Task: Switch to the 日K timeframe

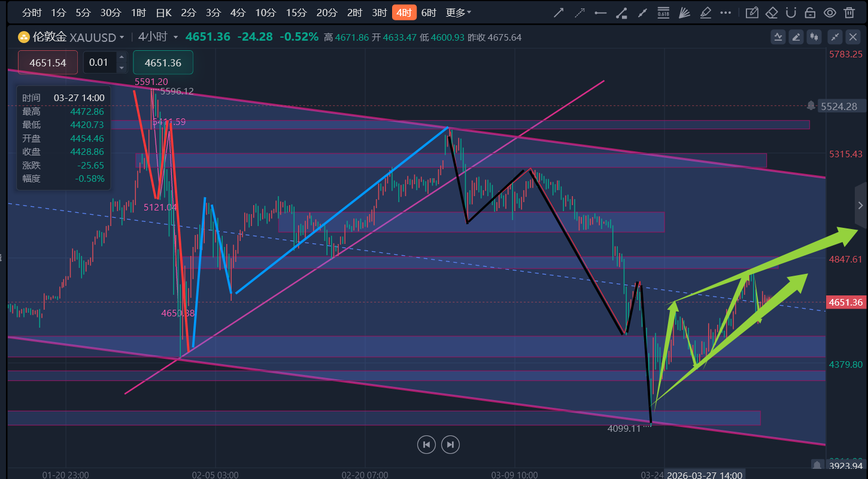Action: point(163,13)
